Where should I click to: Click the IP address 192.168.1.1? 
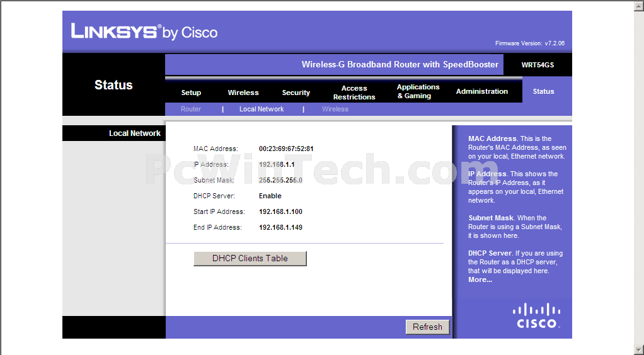pyautogui.click(x=277, y=164)
